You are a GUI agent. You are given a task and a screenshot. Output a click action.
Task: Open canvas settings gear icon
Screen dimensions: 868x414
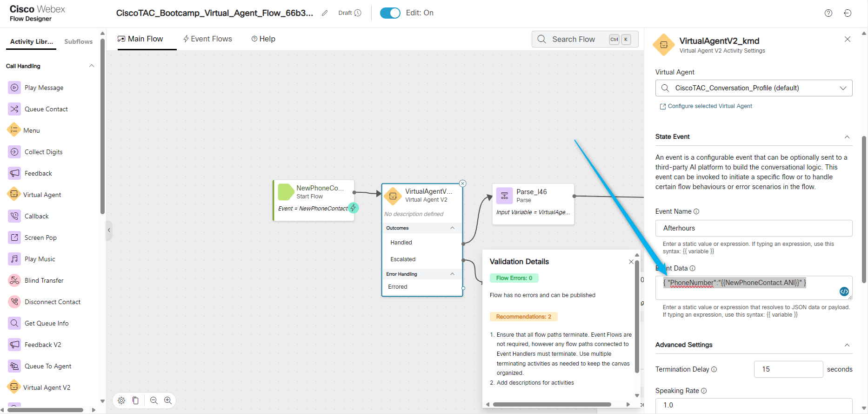pos(121,400)
